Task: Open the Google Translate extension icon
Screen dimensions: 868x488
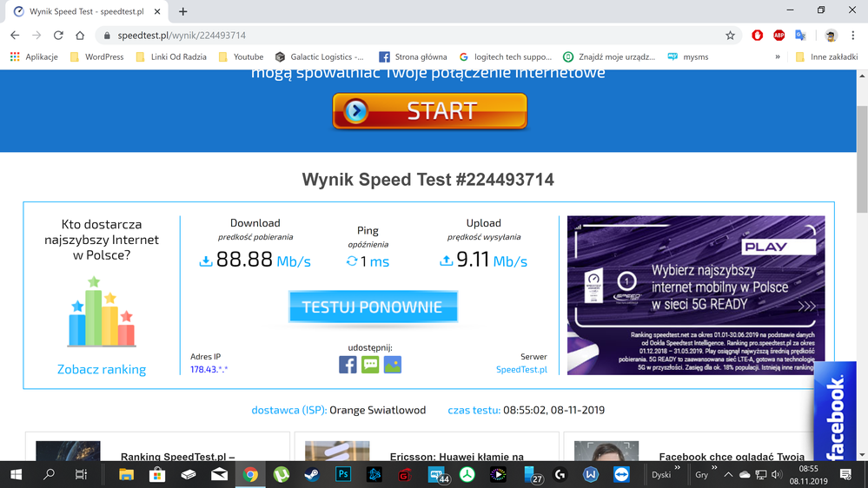Action: click(800, 36)
